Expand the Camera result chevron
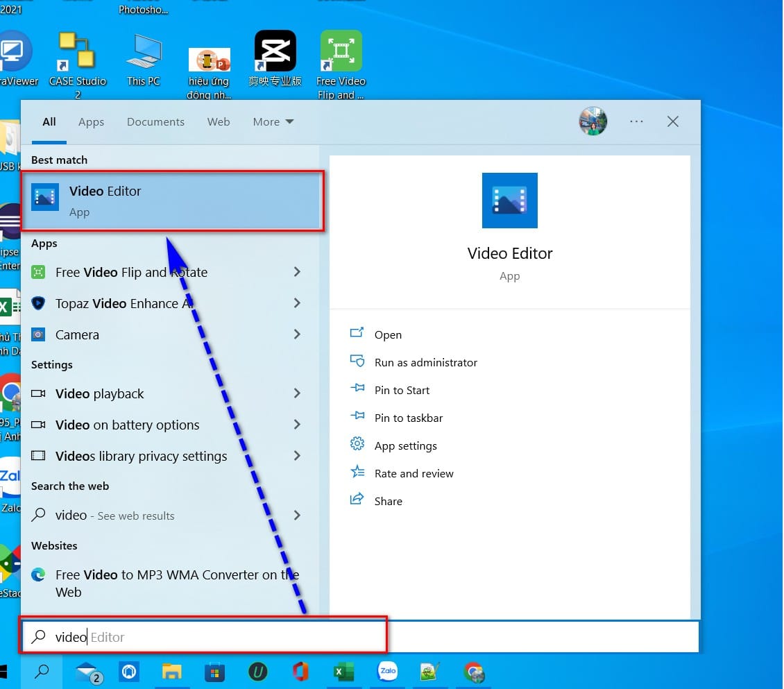This screenshot has width=784, height=689. 297,334
